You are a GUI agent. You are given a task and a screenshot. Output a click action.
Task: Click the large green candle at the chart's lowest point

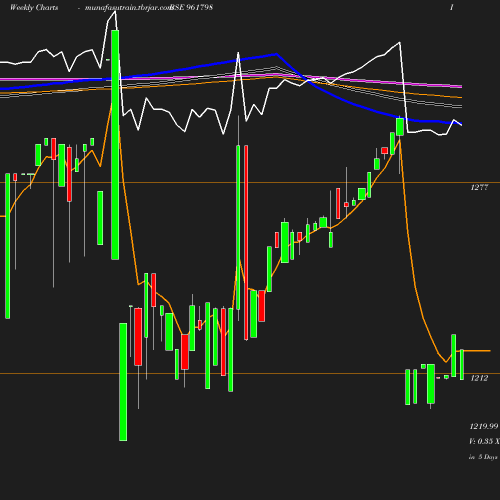(123, 382)
